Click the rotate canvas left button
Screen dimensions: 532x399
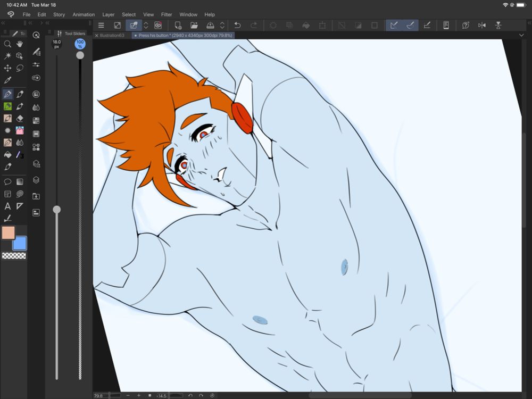190,396
